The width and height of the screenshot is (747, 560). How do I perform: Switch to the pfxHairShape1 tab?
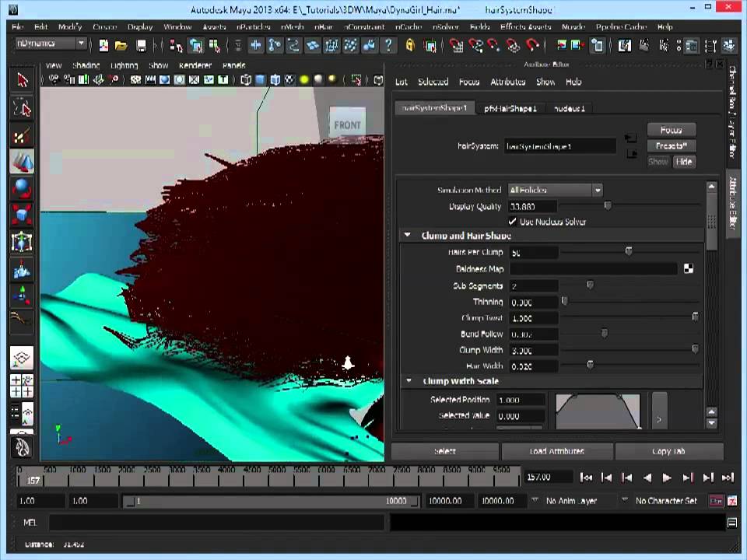tap(510, 109)
